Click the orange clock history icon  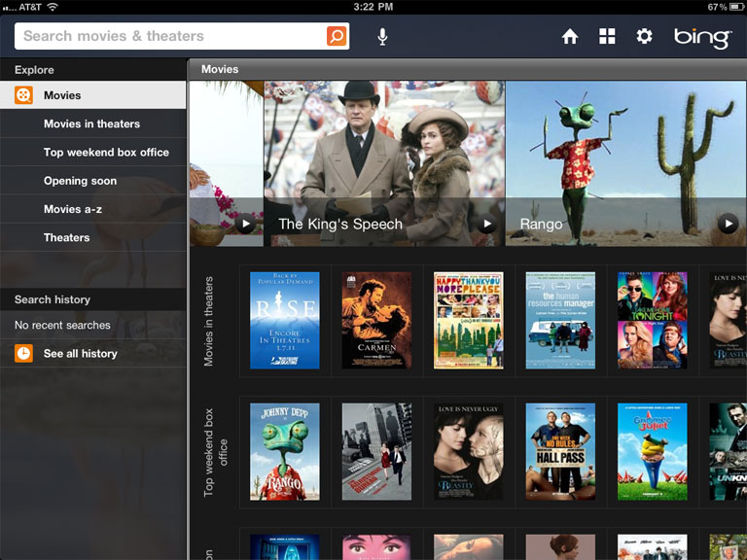point(23,353)
